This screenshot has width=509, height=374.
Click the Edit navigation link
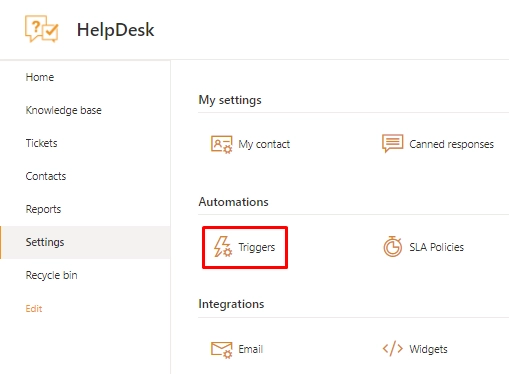34,308
